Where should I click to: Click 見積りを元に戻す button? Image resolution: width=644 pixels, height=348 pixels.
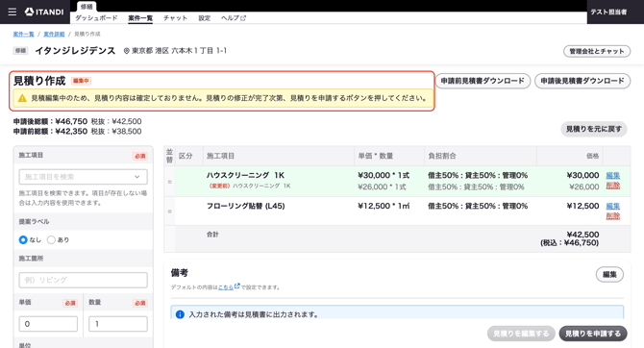594,129
